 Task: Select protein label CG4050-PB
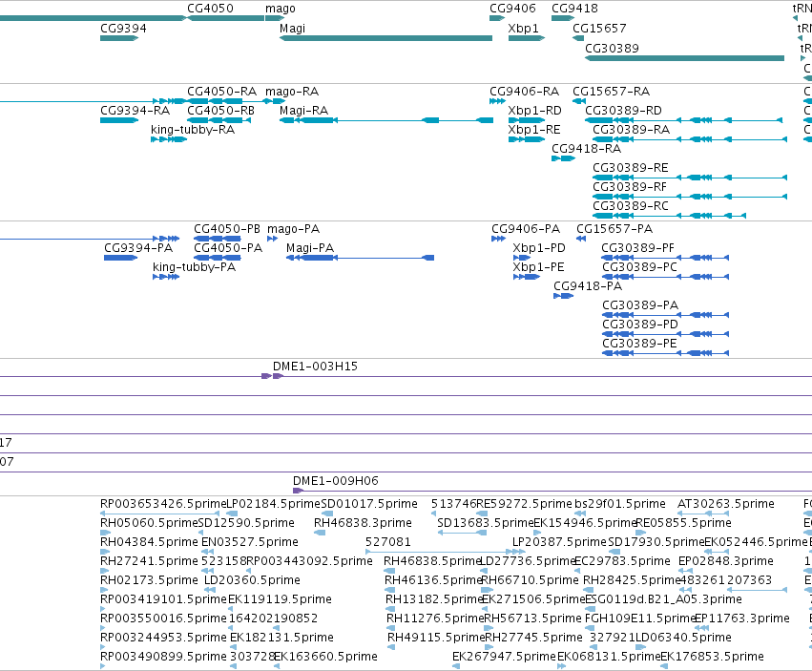[227, 229]
